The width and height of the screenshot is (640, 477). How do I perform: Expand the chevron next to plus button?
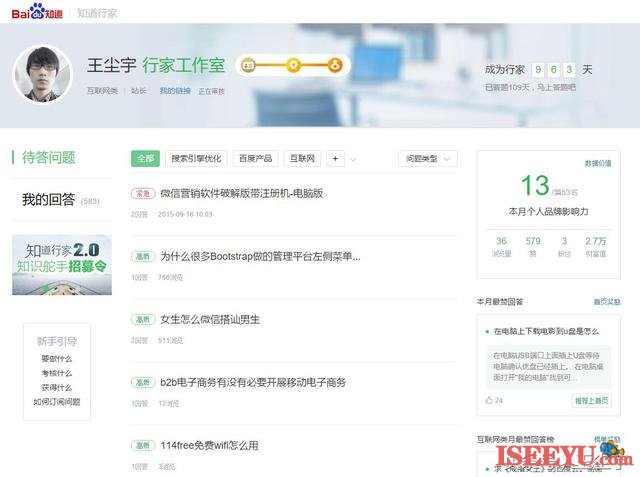tap(353, 159)
